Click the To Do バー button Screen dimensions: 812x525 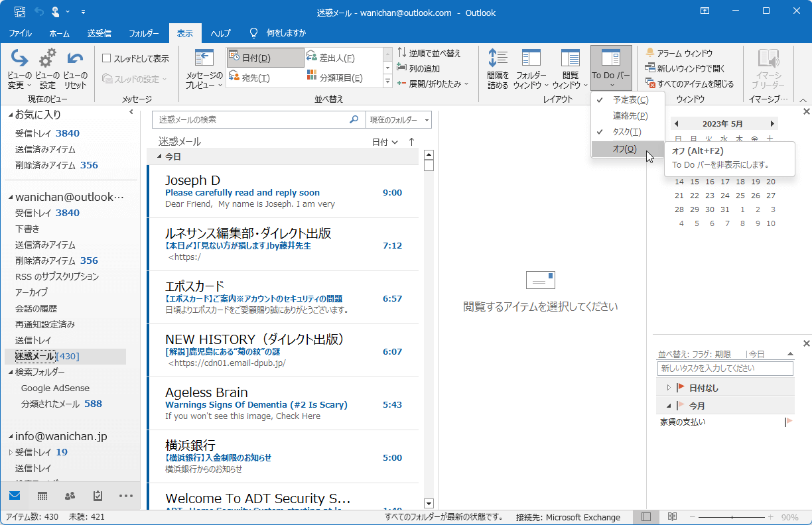coord(611,70)
